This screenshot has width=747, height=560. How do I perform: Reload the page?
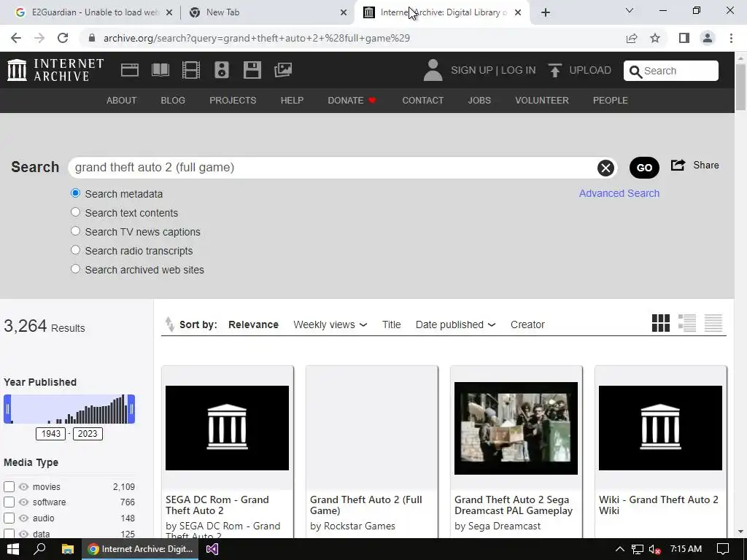(x=63, y=38)
